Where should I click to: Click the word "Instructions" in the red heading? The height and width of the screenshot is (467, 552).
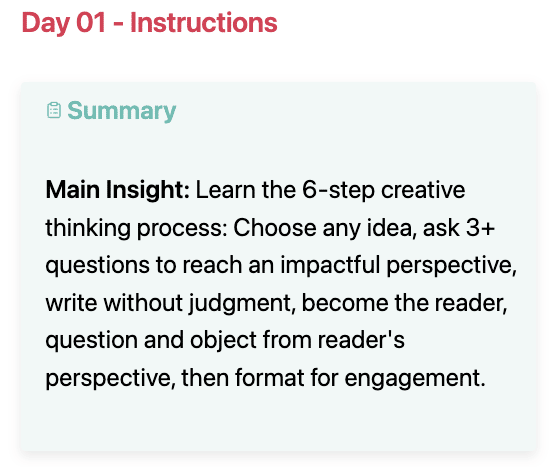point(204,23)
